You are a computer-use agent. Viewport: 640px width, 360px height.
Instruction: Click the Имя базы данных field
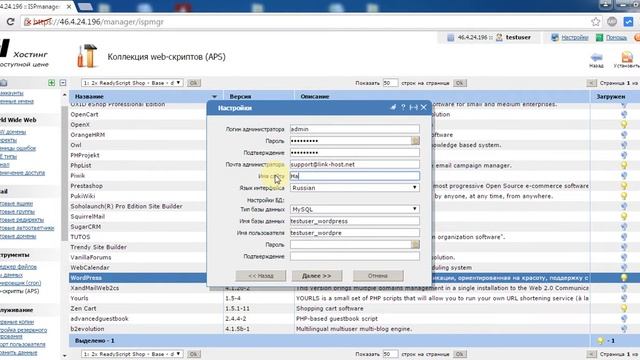pyautogui.click(x=355, y=221)
